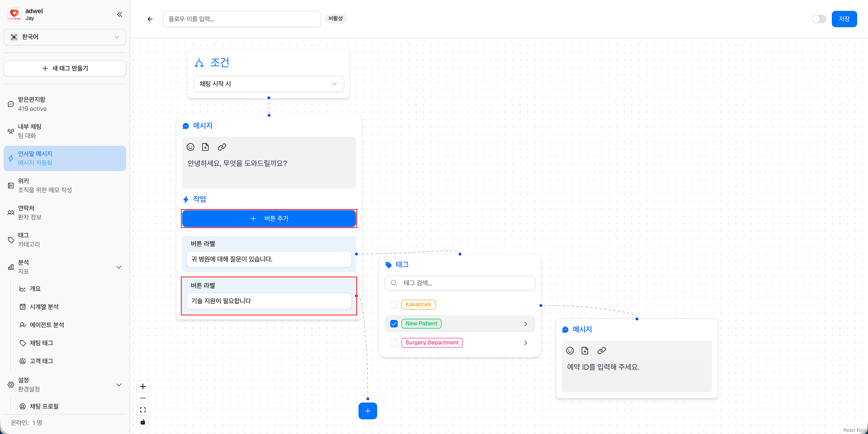
Task: Check the Kakaotalk tag checkbox
Action: (394, 305)
